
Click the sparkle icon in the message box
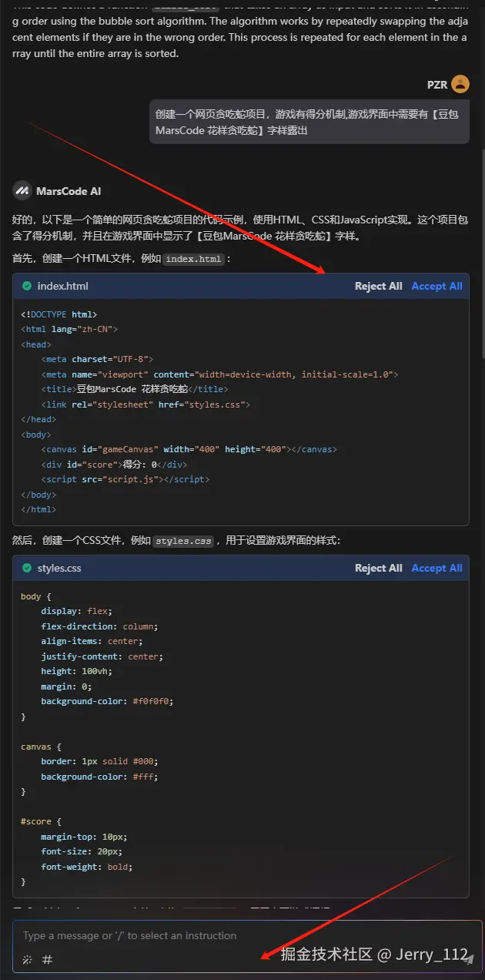(x=27, y=959)
